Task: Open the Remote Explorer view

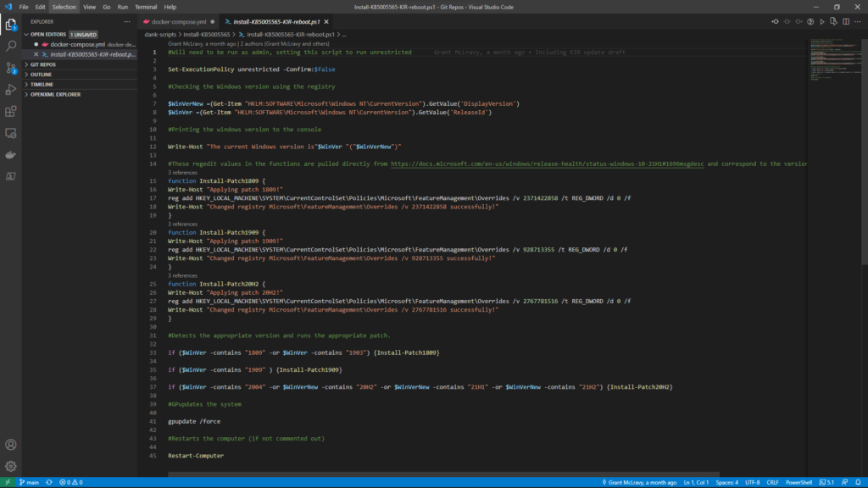Action: (x=11, y=133)
